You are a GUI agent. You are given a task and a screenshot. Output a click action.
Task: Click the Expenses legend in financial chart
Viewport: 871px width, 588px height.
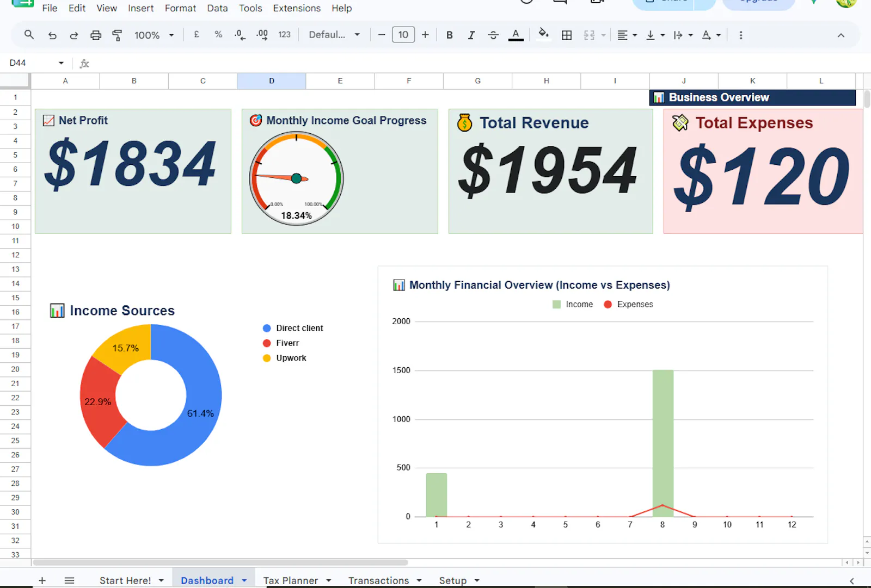628,305
